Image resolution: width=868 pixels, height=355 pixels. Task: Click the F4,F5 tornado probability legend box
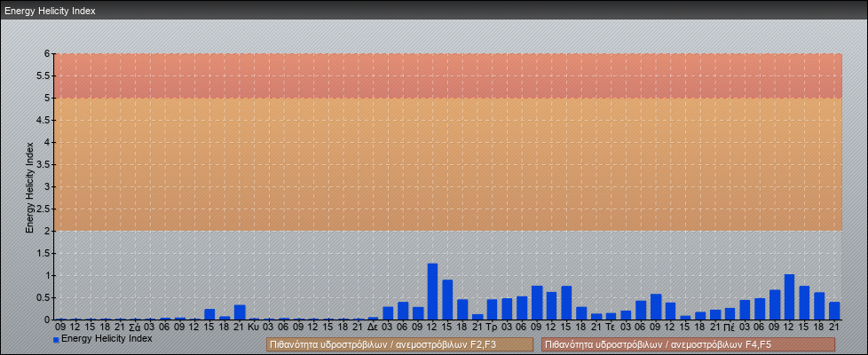point(688,344)
